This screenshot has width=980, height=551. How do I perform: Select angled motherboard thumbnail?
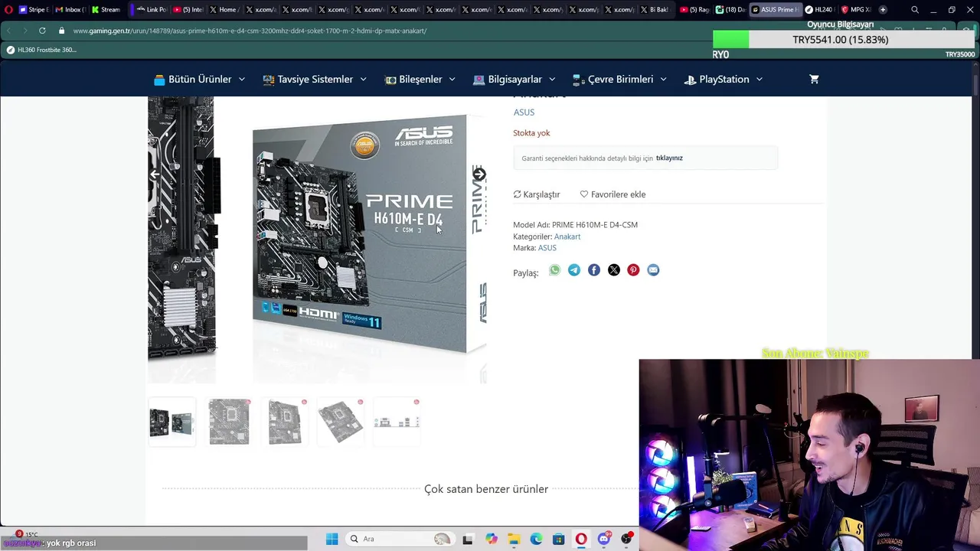pos(341,422)
